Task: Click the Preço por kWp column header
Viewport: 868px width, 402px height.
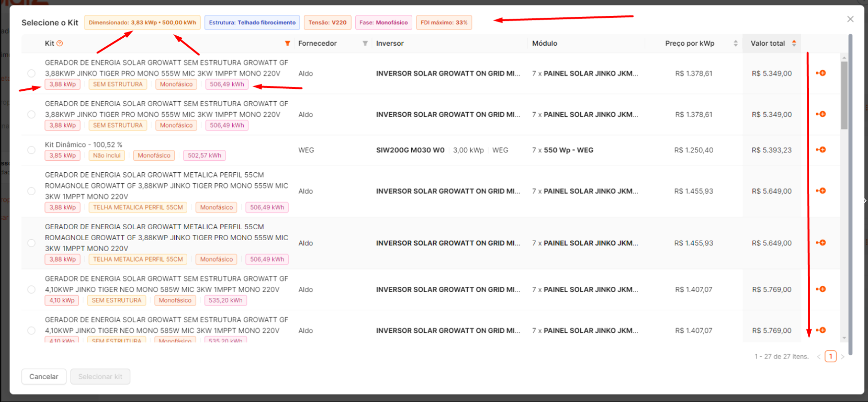Action: (x=690, y=43)
